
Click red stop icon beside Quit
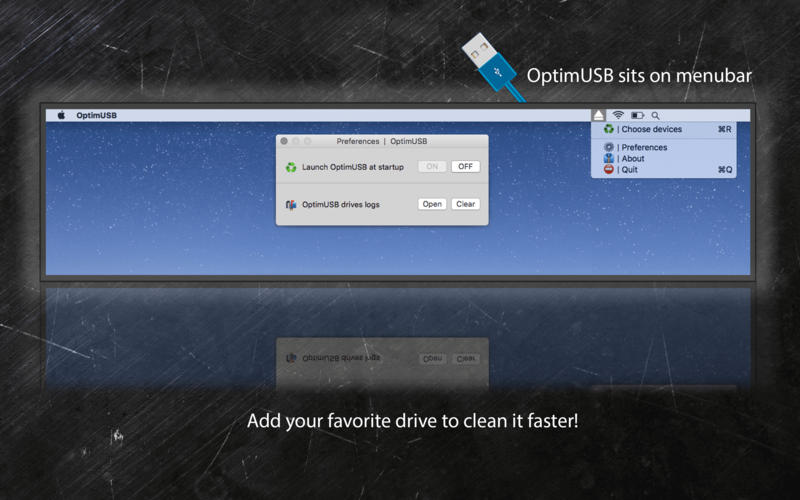pyautogui.click(x=609, y=169)
